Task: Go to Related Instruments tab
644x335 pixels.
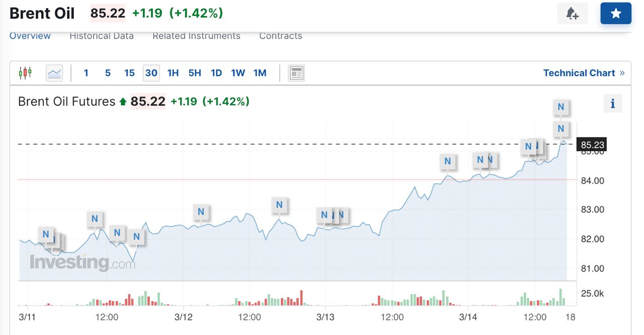Action: click(196, 36)
